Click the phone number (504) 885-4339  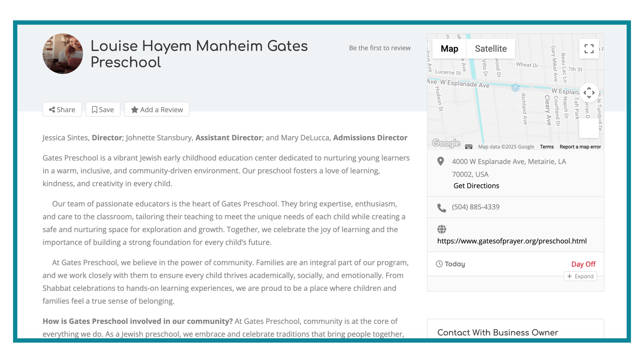(x=476, y=207)
